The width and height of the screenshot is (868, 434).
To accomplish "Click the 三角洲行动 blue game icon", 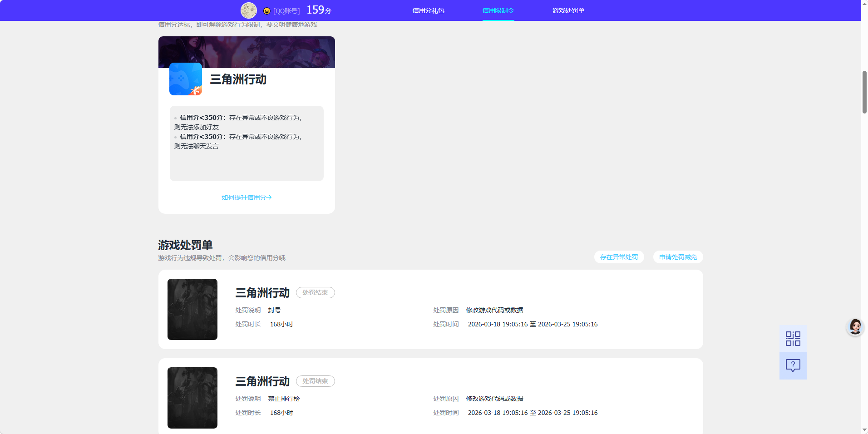I will pos(186,79).
